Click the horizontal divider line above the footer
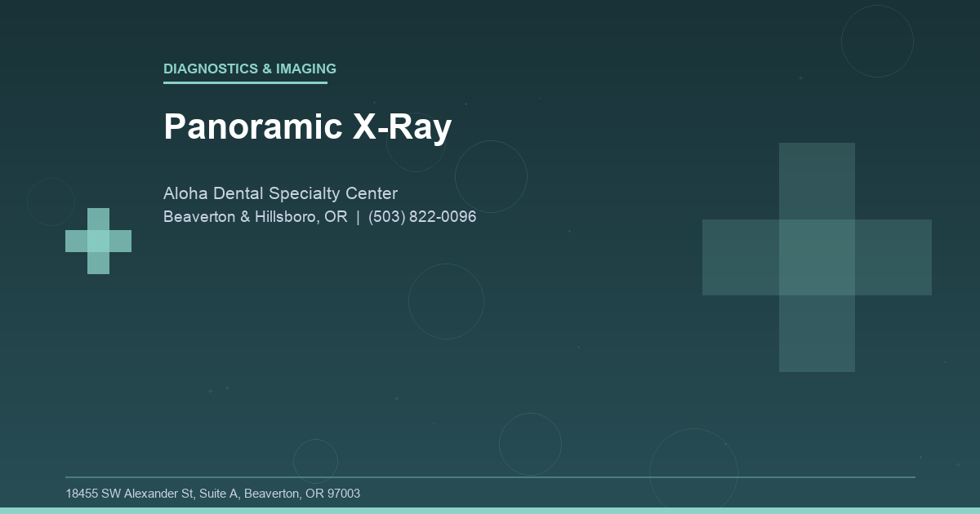 pyautogui.click(x=490, y=477)
